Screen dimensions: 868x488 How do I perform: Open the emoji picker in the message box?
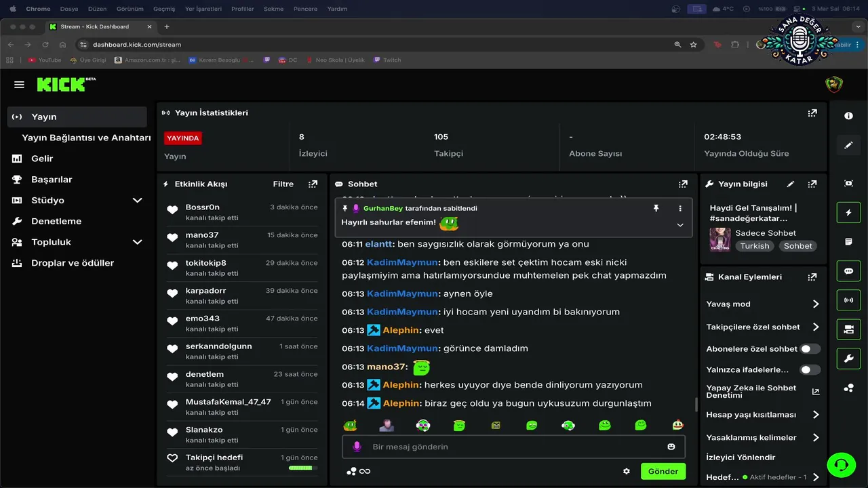[671, 447]
